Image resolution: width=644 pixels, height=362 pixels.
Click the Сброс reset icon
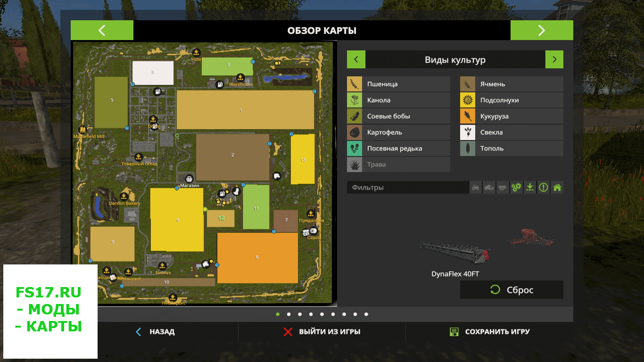(x=495, y=290)
